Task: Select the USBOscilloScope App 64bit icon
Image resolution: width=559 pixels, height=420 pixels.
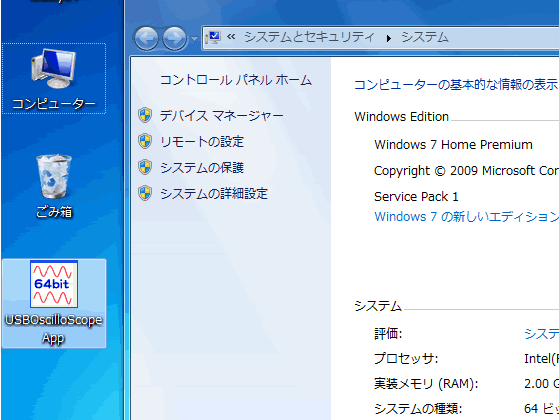Action: [x=54, y=303]
